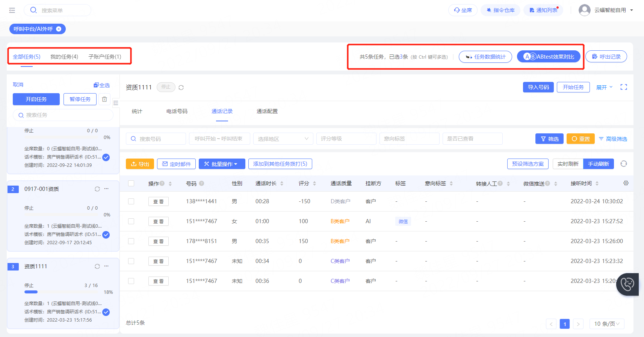Click the 开始任务 button

click(x=573, y=87)
